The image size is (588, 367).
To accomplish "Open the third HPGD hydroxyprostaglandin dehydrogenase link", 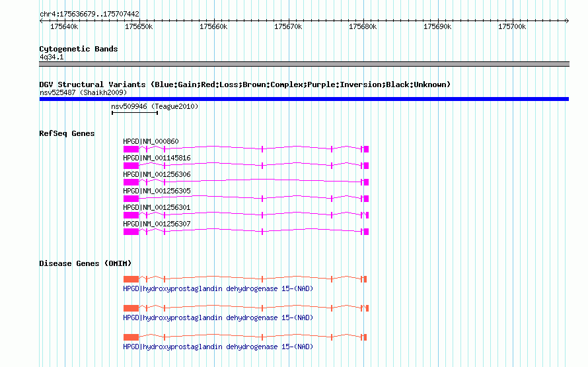I will point(218,347).
